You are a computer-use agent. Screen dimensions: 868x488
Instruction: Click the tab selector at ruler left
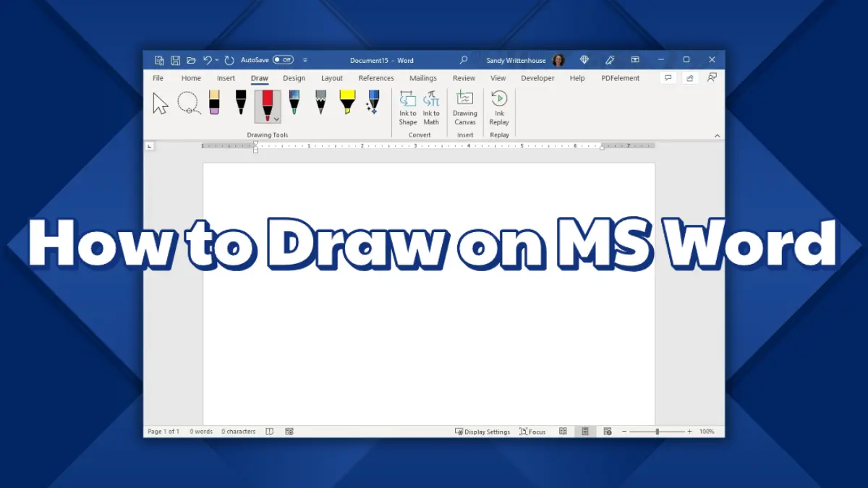click(x=150, y=146)
